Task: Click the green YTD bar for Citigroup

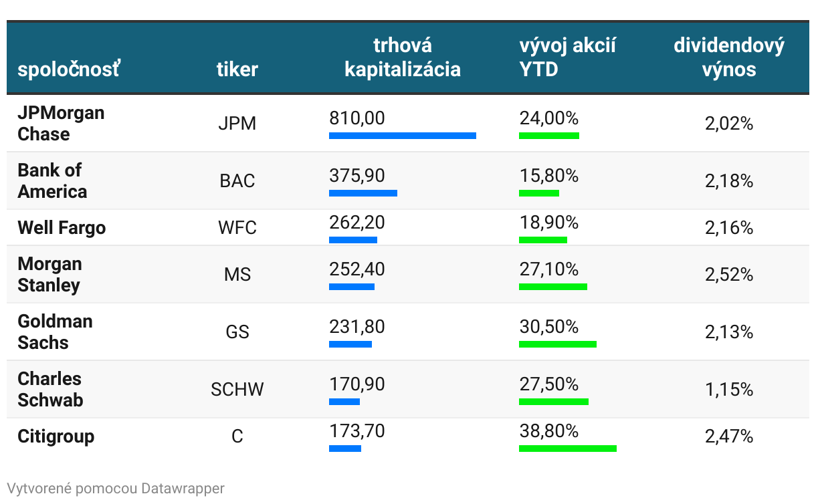Action: click(568, 449)
